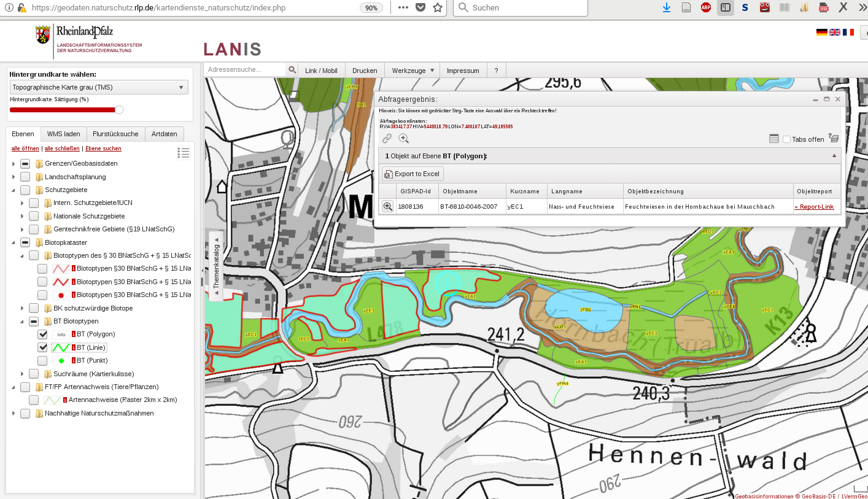Click the Export to Excel button
Image resolution: width=868 pixels, height=499 pixels.
(412, 174)
